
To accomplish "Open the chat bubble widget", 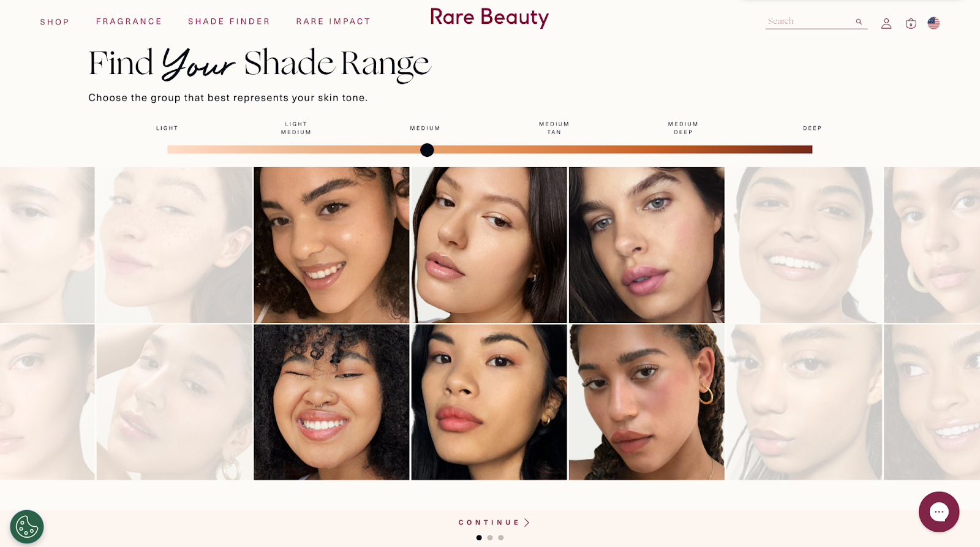I will [939, 511].
